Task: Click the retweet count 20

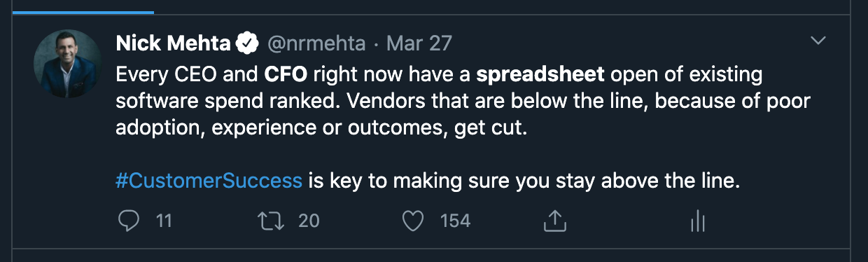Action: (x=309, y=221)
